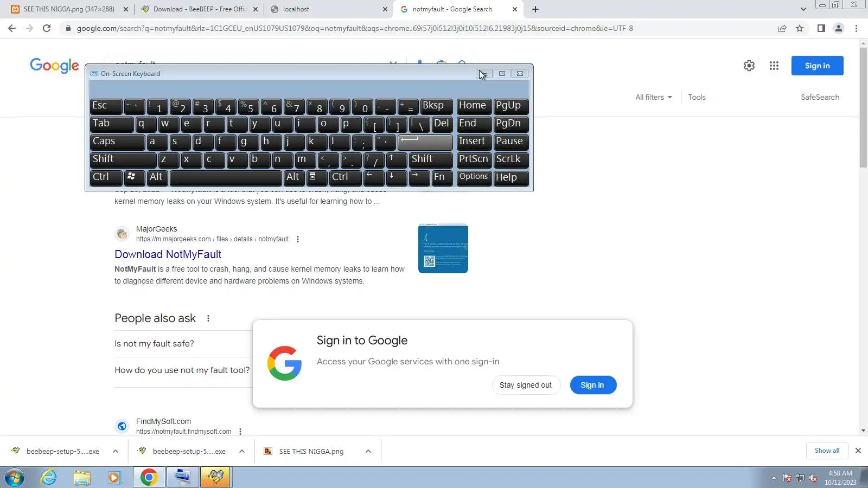Viewport: 868px width, 488px height.
Task: Open new tab with plus button
Action: (535, 9)
